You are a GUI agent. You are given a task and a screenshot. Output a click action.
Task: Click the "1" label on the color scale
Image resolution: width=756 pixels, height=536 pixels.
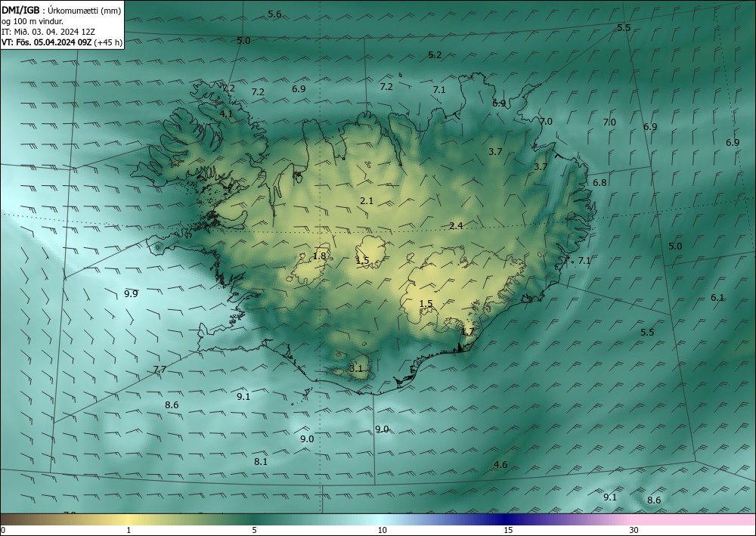(129, 530)
